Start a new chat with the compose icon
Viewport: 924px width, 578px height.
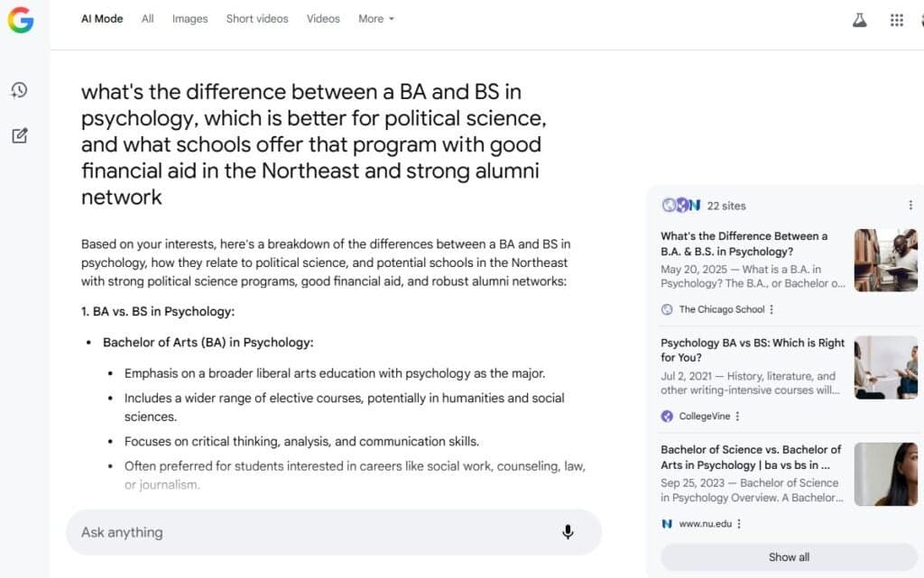[20, 135]
